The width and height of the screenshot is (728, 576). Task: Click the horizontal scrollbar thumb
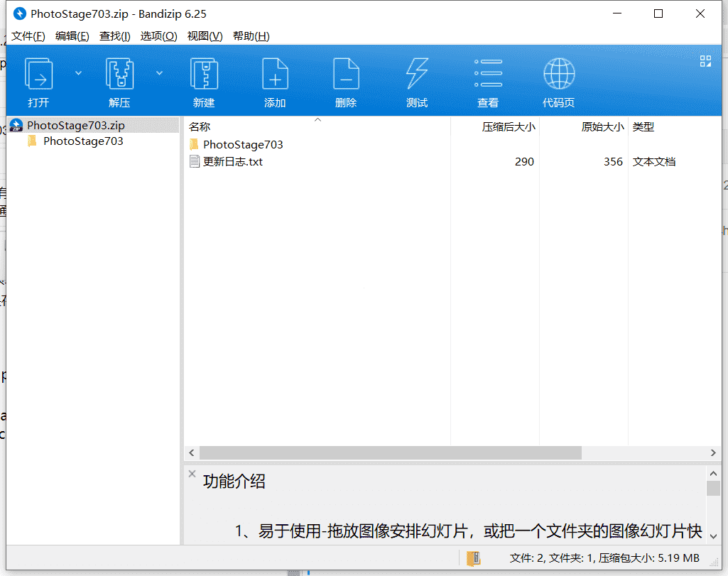(x=391, y=452)
